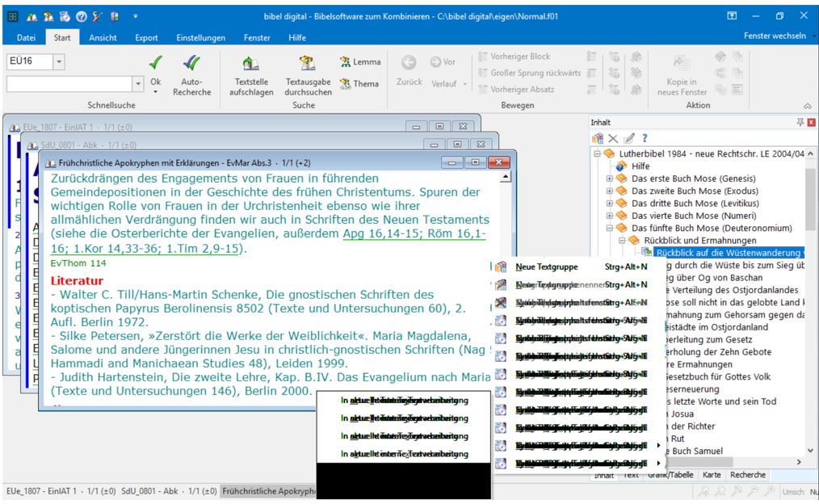Switch to the Recherche panel tab
The width and height of the screenshot is (819, 504).
[747, 475]
